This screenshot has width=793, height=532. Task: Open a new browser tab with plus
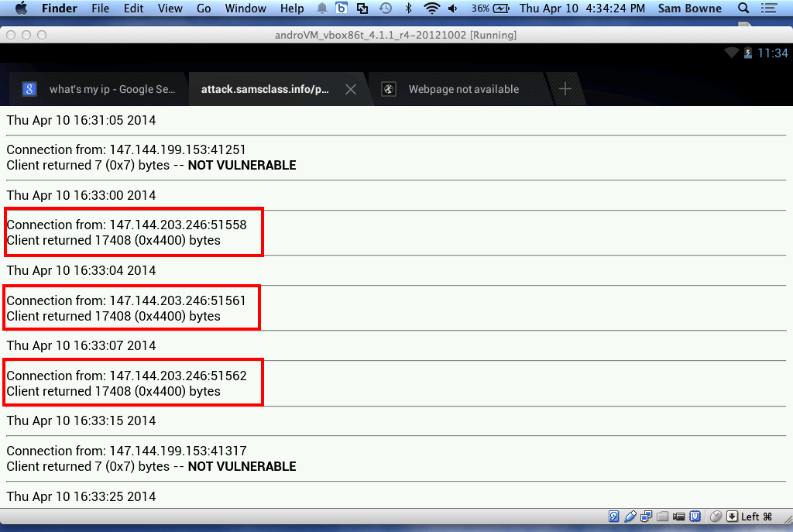(565, 89)
